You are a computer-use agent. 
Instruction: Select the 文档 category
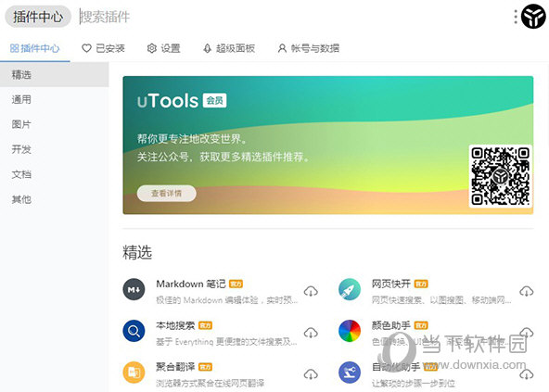55,174
